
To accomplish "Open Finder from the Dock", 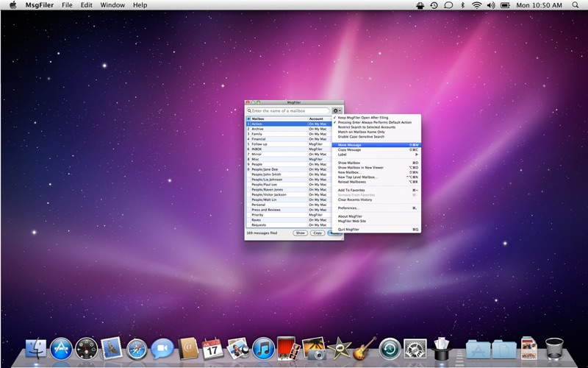I will coord(36,349).
